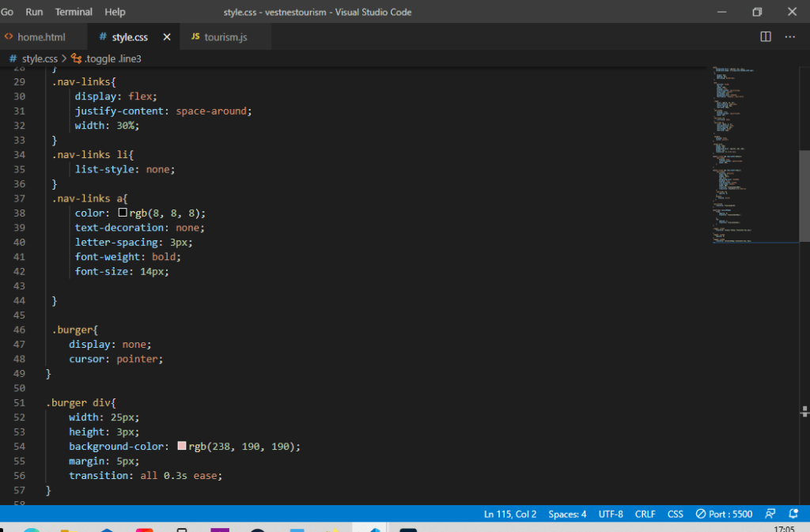Open the Help menu

[115, 12]
